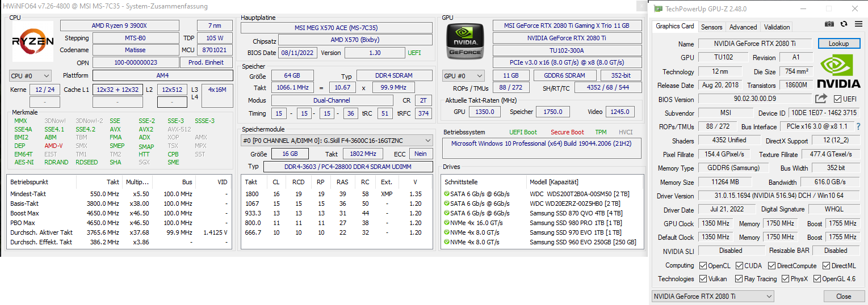Toggle the DirectCompute checkbox

[x=771, y=265]
